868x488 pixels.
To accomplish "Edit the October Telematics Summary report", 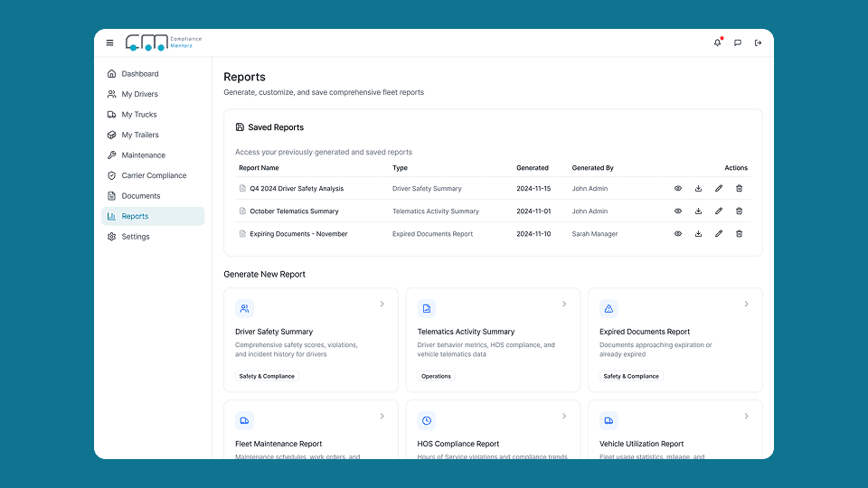I will pyautogui.click(x=719, y=211).
